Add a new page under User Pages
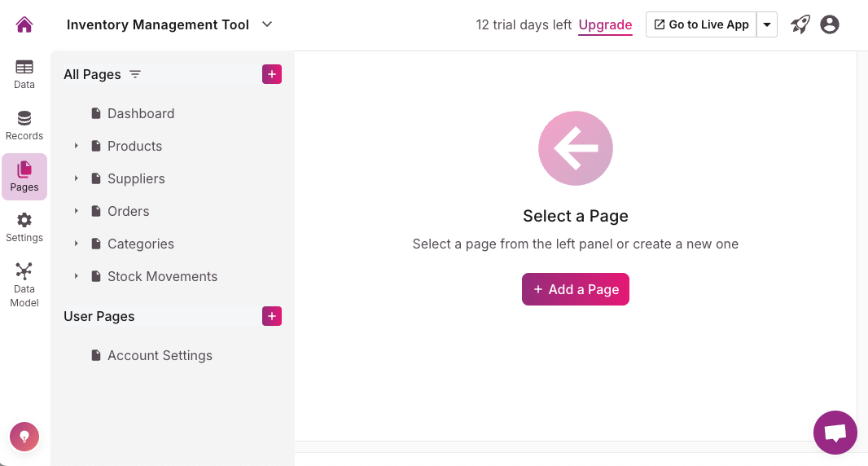 point(272,316)
